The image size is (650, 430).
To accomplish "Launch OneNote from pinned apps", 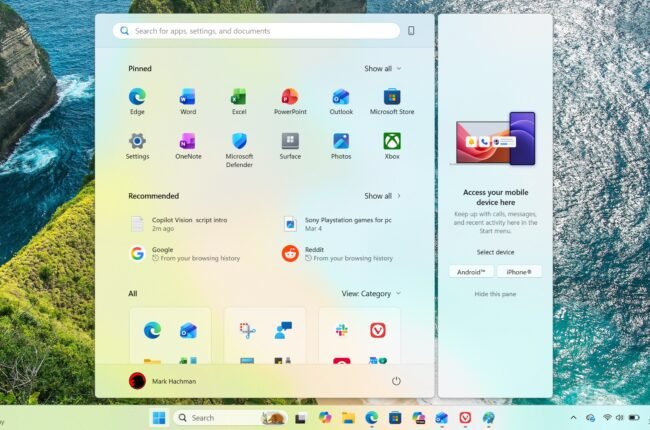I will 188,142.
